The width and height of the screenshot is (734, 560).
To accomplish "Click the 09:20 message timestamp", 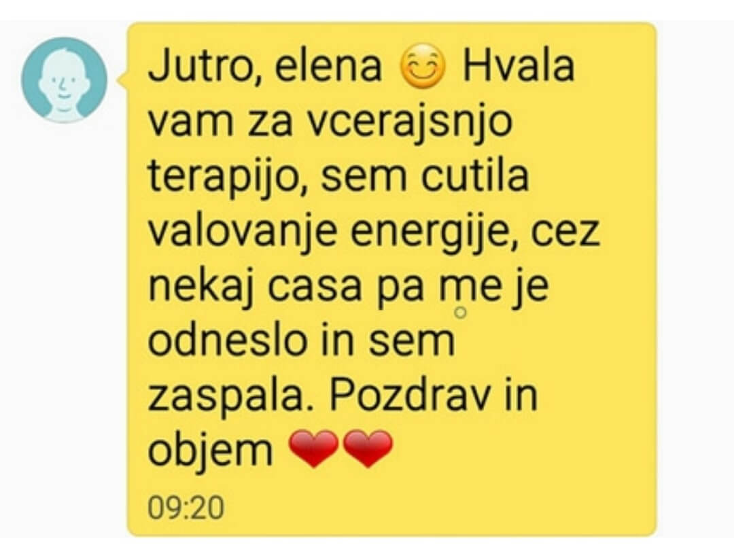I will (x=186, y=508).
